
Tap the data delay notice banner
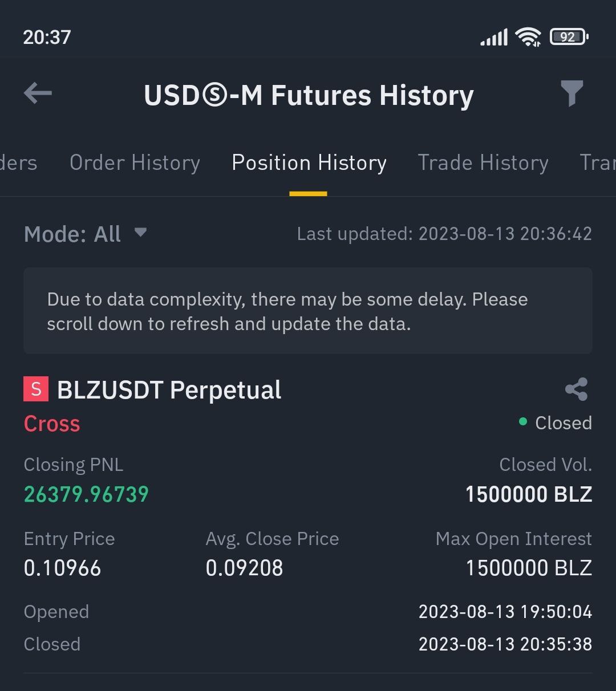pyautogui.click(x=308, y=311)
